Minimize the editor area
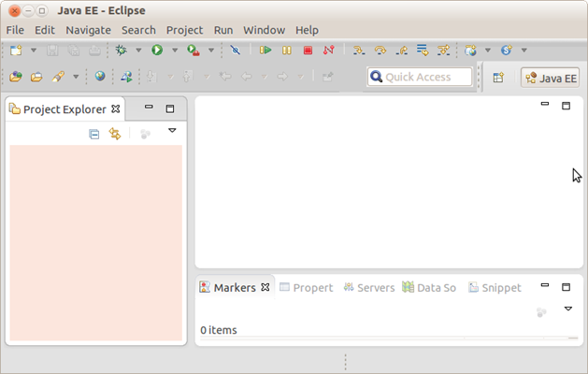Viewport: 588px width, 374px height. coord(545,104)
